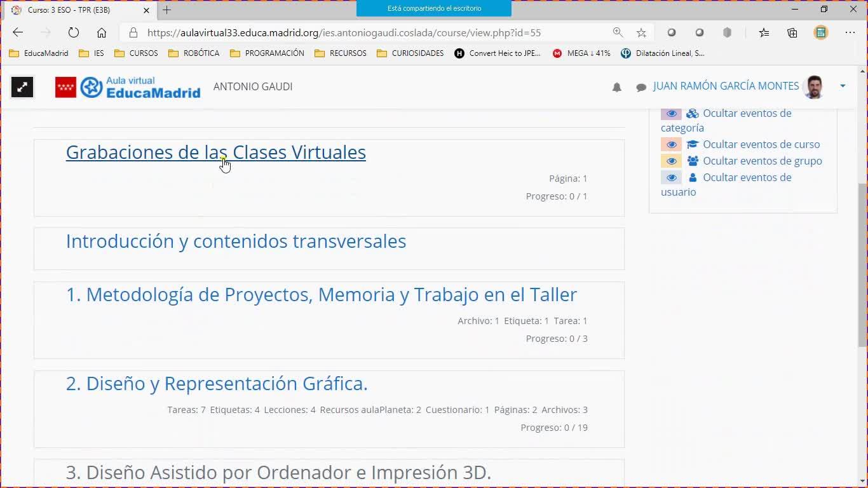The height and width of the screenshot is (488, 868).
Task: Click the cubes icon beside category events
Action: (x=693, y=114)
